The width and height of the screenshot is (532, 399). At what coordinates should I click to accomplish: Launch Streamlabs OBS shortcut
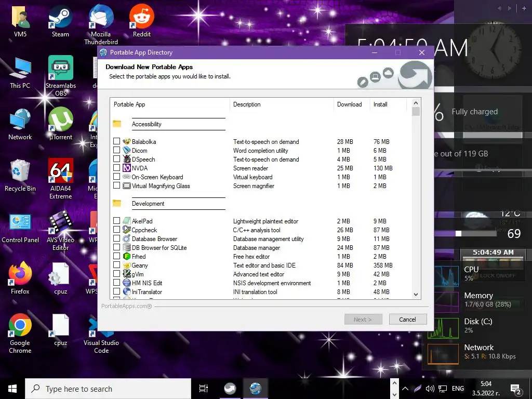click(x=61, y=76)
